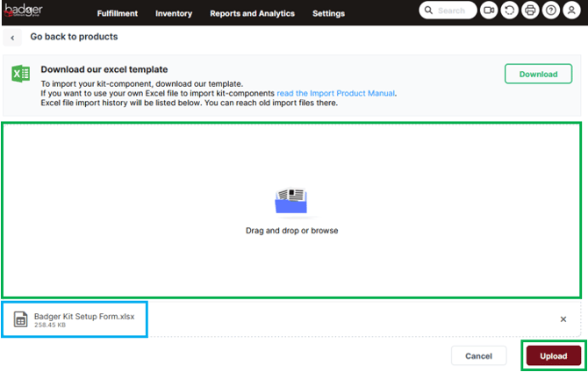Open the Settings menu

point(328,14)
